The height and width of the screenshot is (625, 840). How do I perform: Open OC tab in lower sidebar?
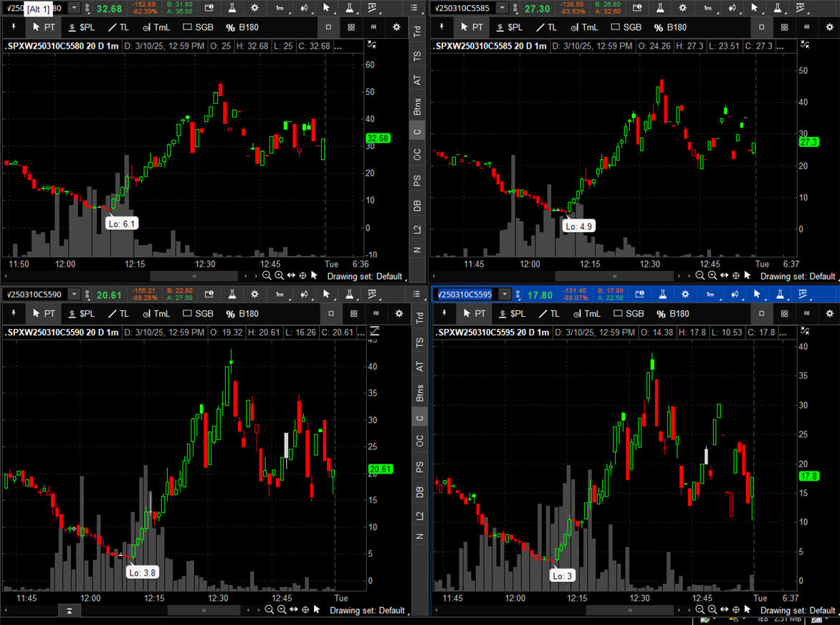(x=419, y=440)
